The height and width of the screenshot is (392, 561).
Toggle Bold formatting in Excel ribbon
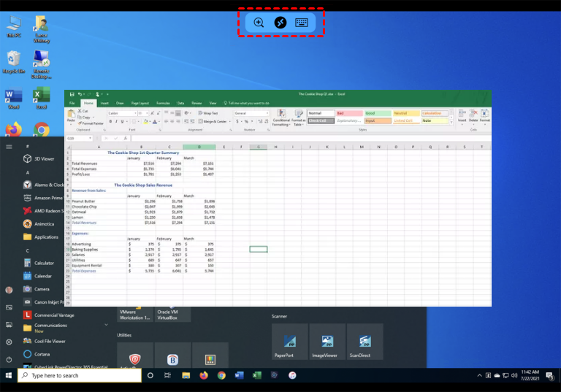[x=110, y=121]
